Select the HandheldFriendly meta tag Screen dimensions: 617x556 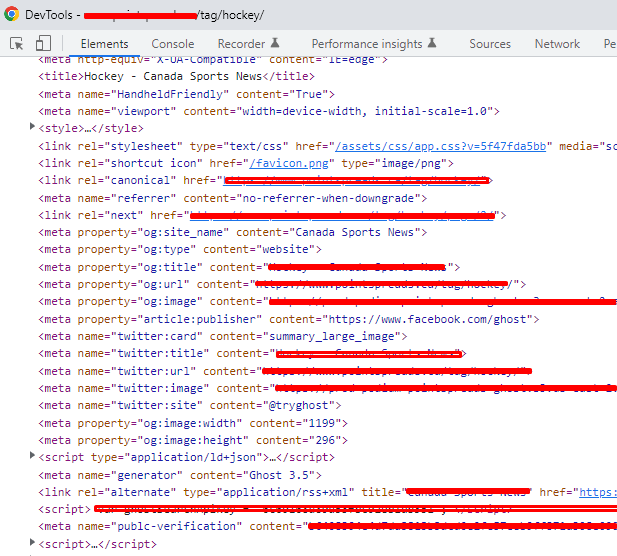[x=187, y=94]
